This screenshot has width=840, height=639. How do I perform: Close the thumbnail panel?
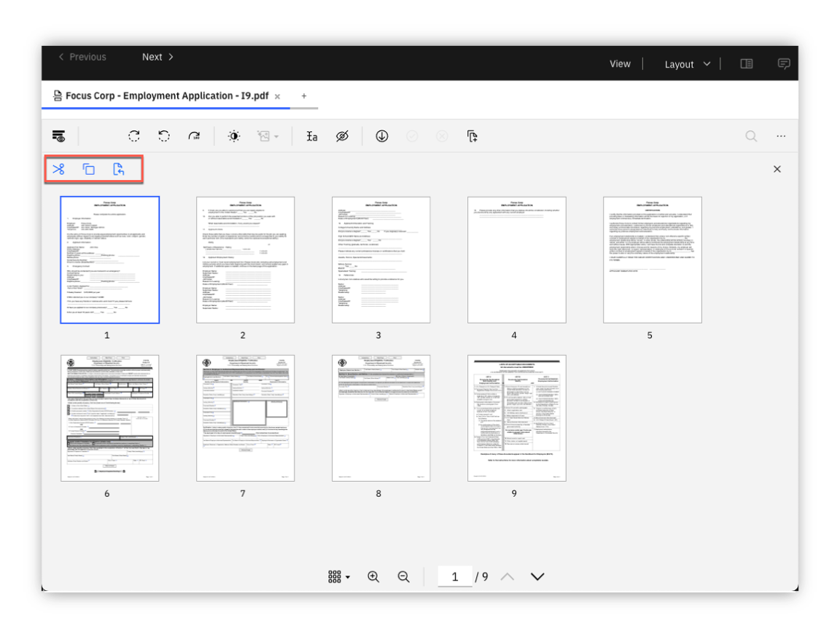coord(777,169)
